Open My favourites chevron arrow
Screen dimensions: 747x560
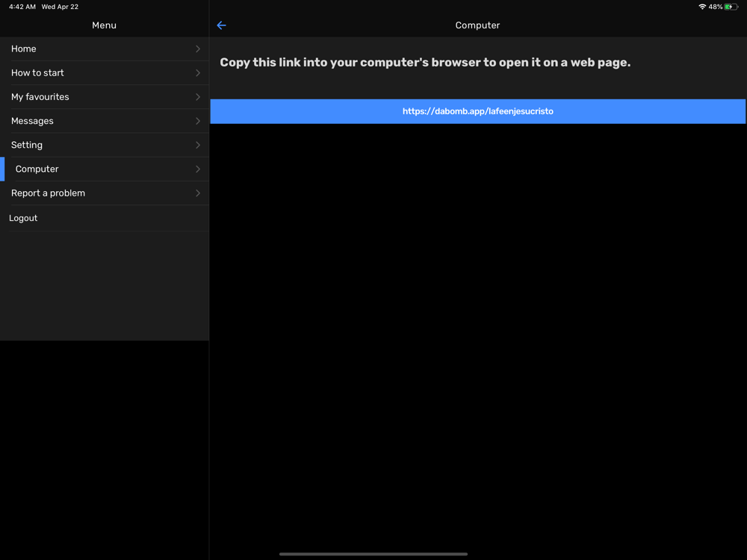click(x=198, y=96)
